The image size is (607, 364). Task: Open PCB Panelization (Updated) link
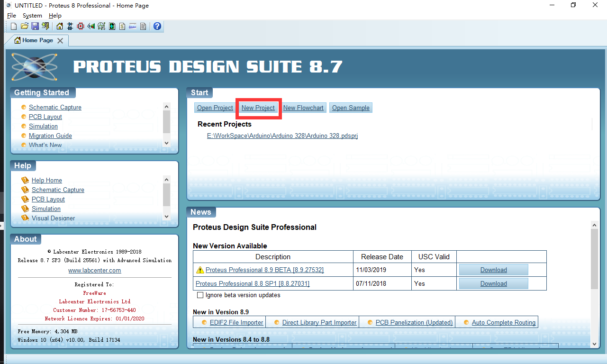[x=414, y=322]
